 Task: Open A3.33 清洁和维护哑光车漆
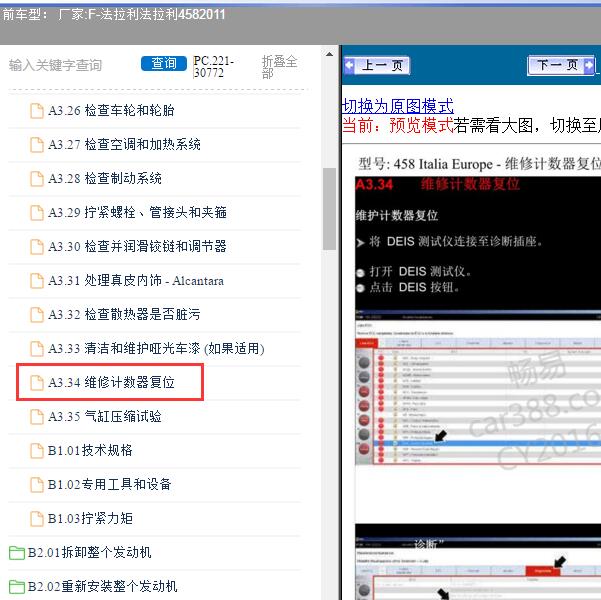(x=156, y=348)
